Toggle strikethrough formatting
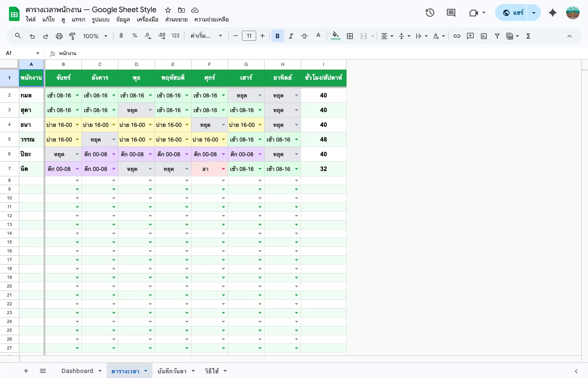This screenshot has width=588, height=378. coord(304,36)
